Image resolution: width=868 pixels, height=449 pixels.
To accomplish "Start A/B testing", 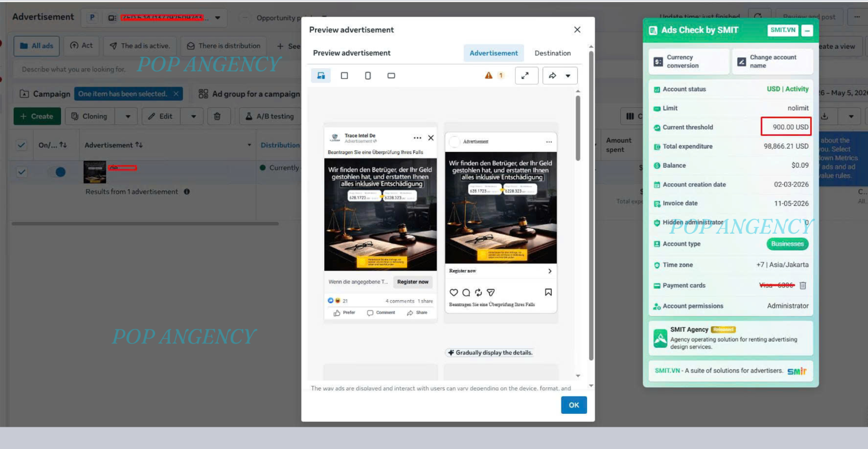I will coord(270,116).
